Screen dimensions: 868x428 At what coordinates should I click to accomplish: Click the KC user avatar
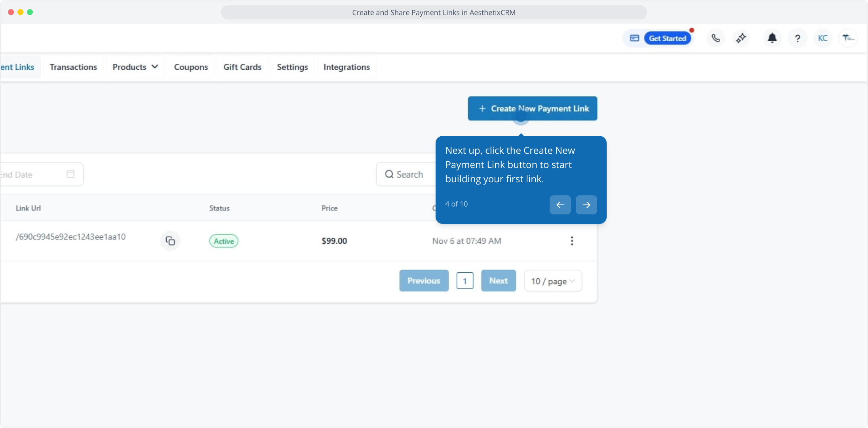point(823,38)
